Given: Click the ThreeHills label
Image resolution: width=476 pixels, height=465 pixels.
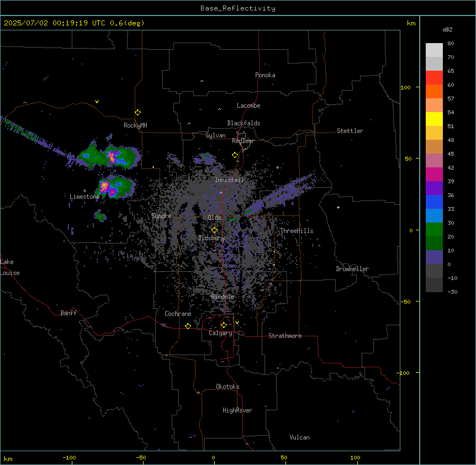Looking at the screenshot, I should click(x=297, y=231).
